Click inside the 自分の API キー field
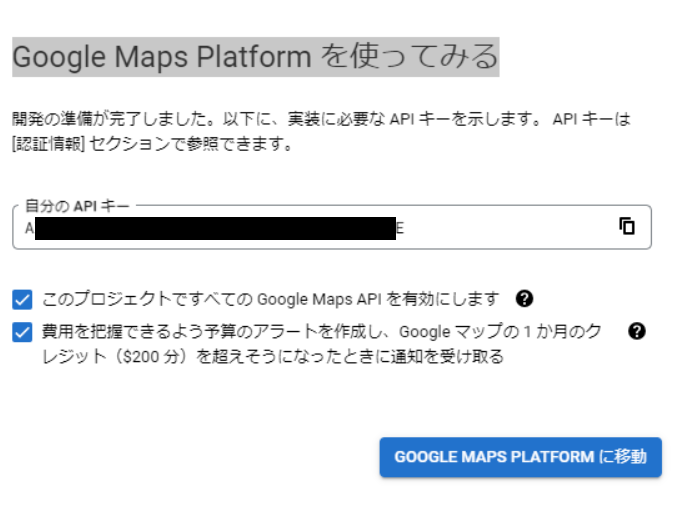The image size is (699, 507). coord(500,227)
